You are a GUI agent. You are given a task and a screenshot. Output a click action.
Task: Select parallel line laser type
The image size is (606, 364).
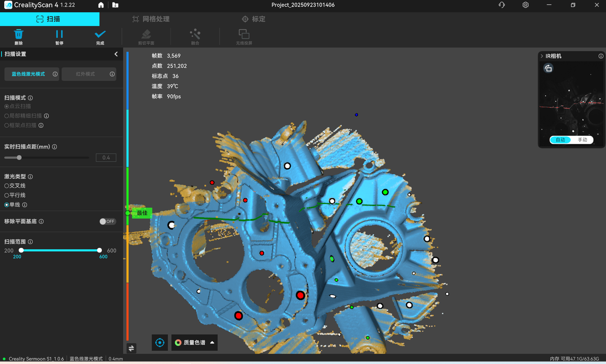coord(7,195)
